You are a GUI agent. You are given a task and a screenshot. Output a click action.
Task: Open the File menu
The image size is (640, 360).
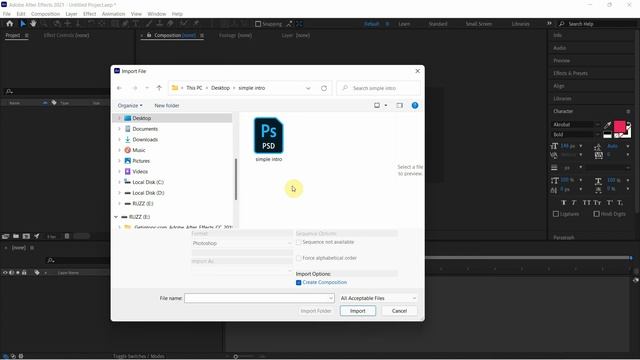[x=7, y=14]
